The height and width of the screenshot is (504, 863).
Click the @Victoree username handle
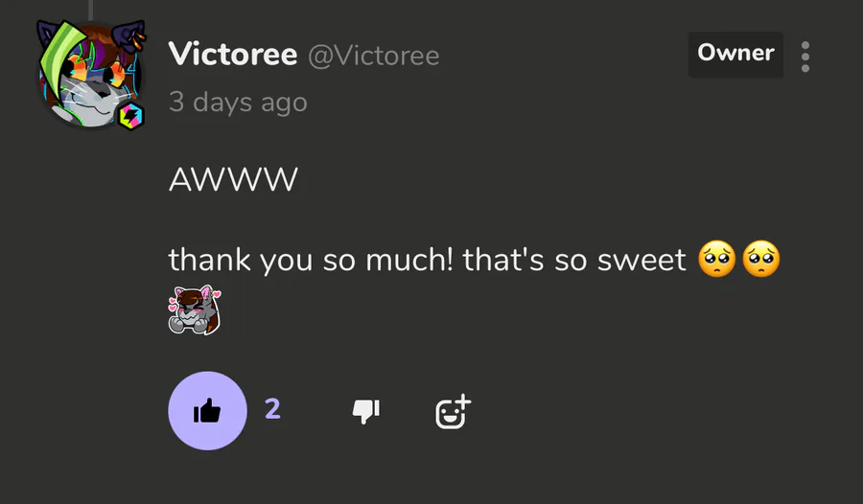click(x=374, y=56)
